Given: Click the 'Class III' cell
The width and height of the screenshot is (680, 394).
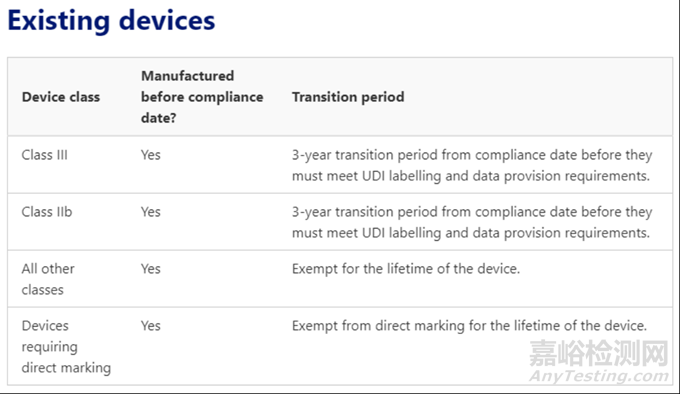Looking at the screenshot, I should [x=45, y=155].
